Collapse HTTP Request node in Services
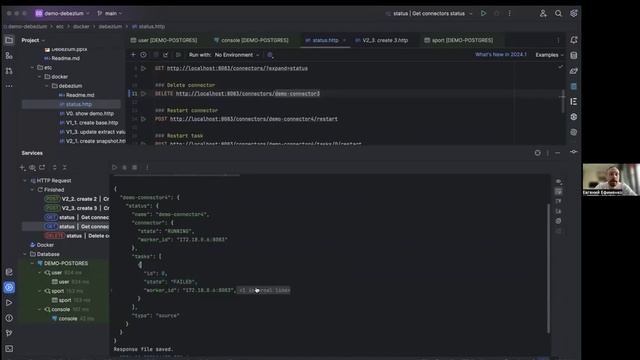 [25, 180]
